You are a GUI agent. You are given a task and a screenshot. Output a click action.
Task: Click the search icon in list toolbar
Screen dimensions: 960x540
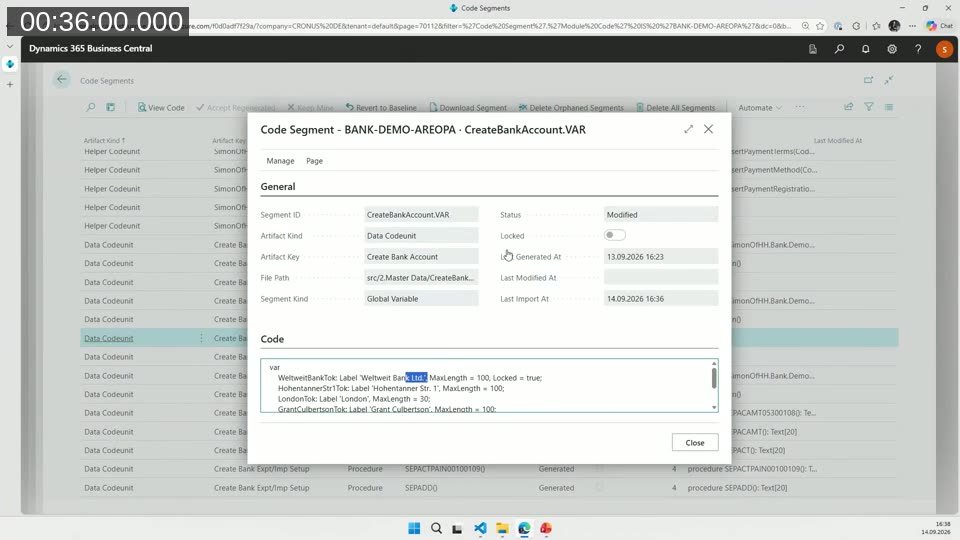click(91, 107)
